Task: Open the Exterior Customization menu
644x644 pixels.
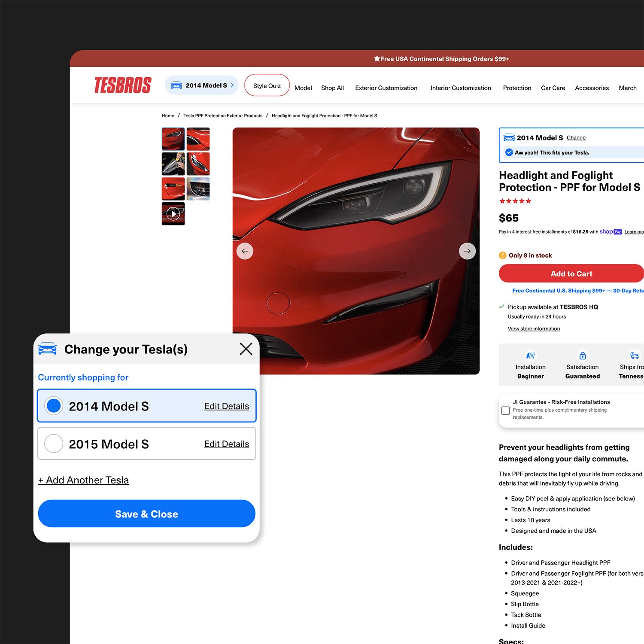Action: tap(386, 88)
